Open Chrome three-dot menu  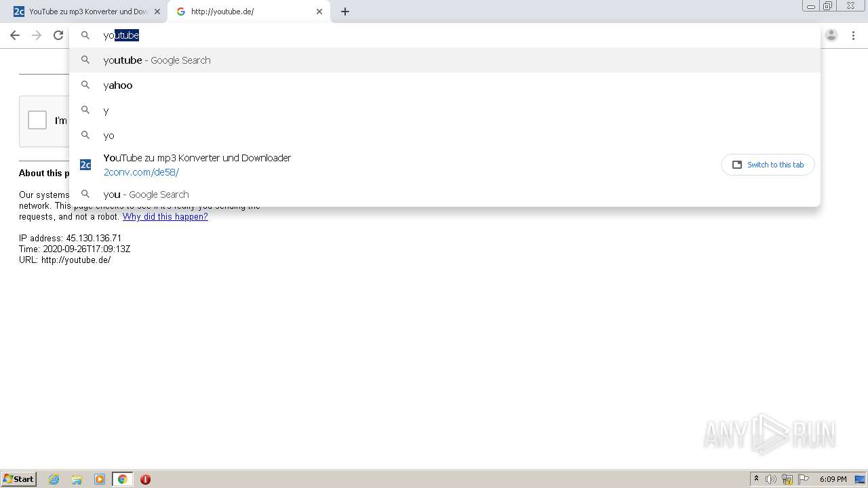click(x=853, y=35)
